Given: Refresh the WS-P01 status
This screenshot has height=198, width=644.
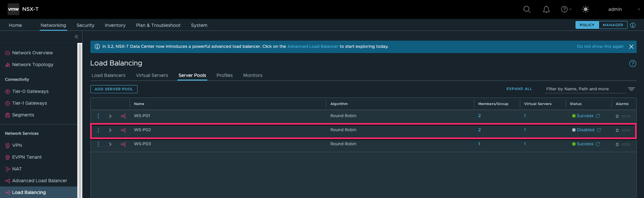Looking at the screenshot, I should [598, 116].
